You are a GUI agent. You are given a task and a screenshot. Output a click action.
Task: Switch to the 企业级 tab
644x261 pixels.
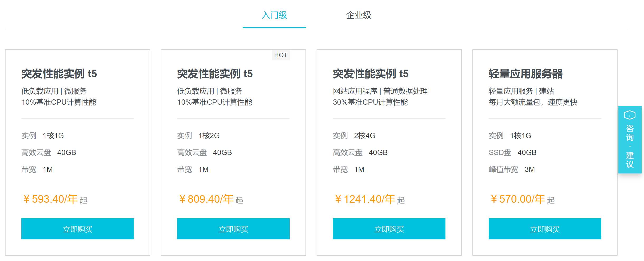coord(359,15)
